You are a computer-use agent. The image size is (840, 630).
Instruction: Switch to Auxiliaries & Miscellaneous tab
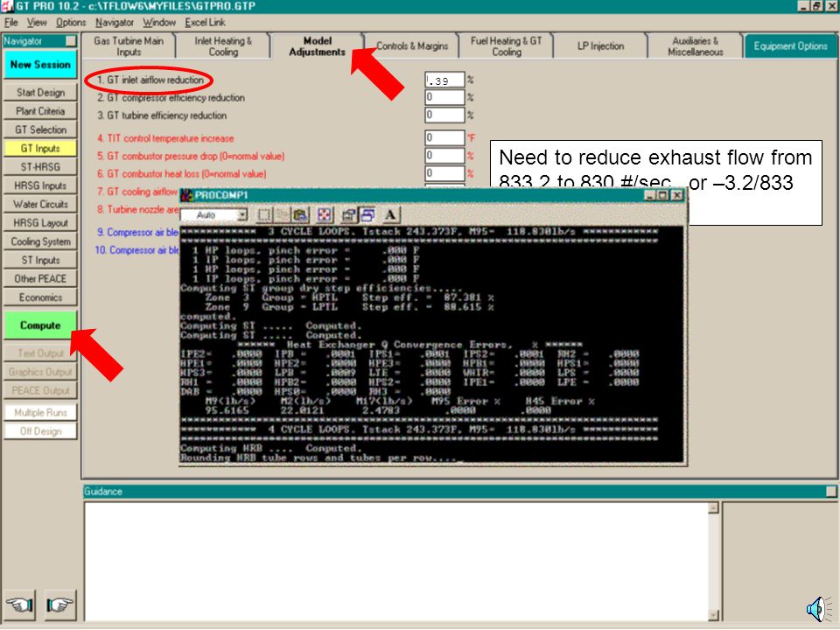[696, 46]
